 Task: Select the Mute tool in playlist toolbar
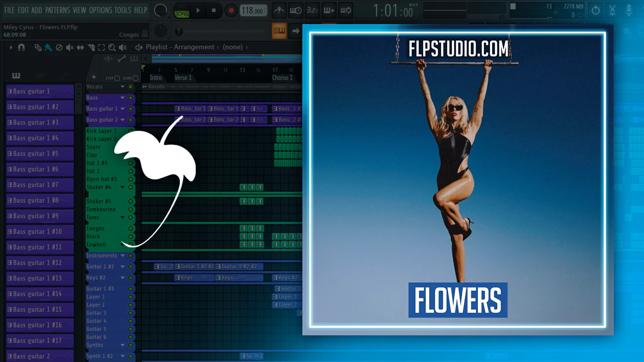pos(69,47)
